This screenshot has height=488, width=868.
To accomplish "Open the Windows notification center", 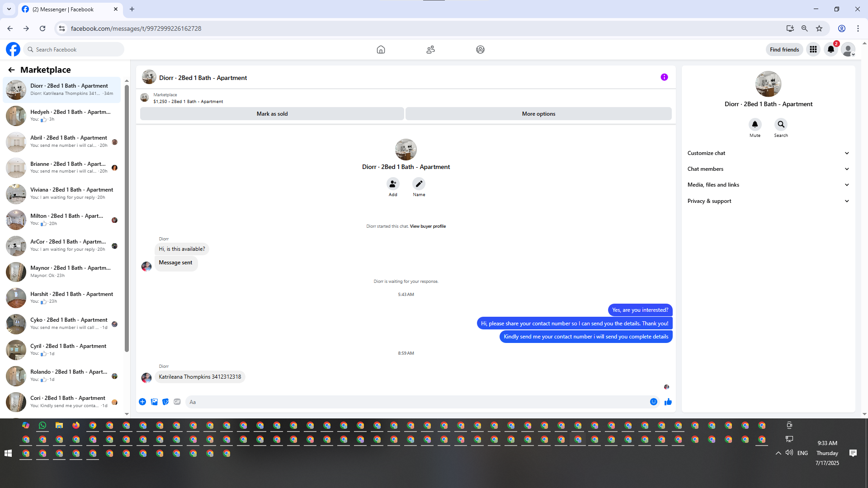I will pos(853,453).
